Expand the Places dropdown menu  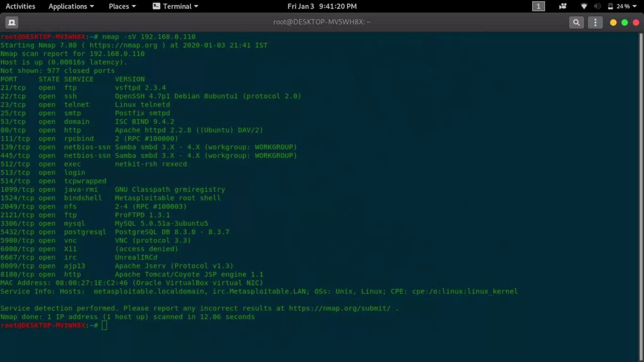[x=122, y=6]
